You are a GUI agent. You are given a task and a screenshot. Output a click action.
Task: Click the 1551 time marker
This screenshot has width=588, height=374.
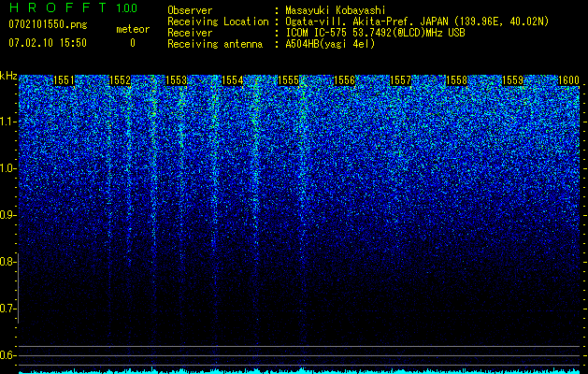[65, 80]
